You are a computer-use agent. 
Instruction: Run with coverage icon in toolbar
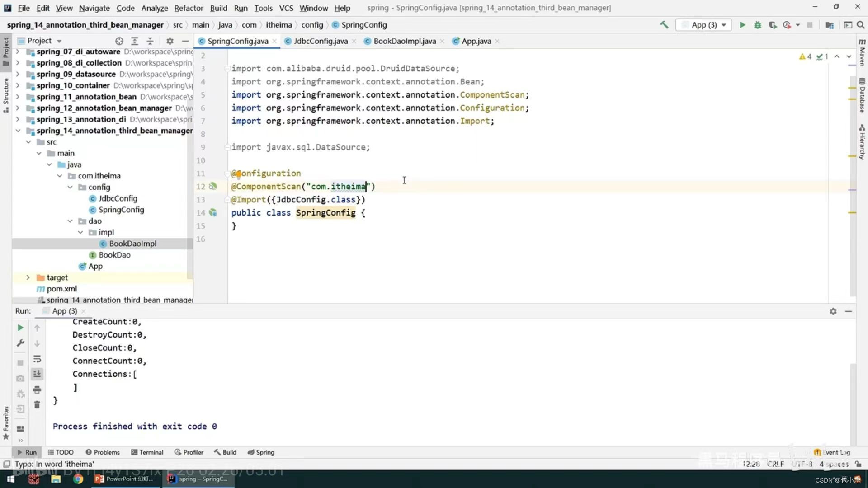(x=773, y=25)
